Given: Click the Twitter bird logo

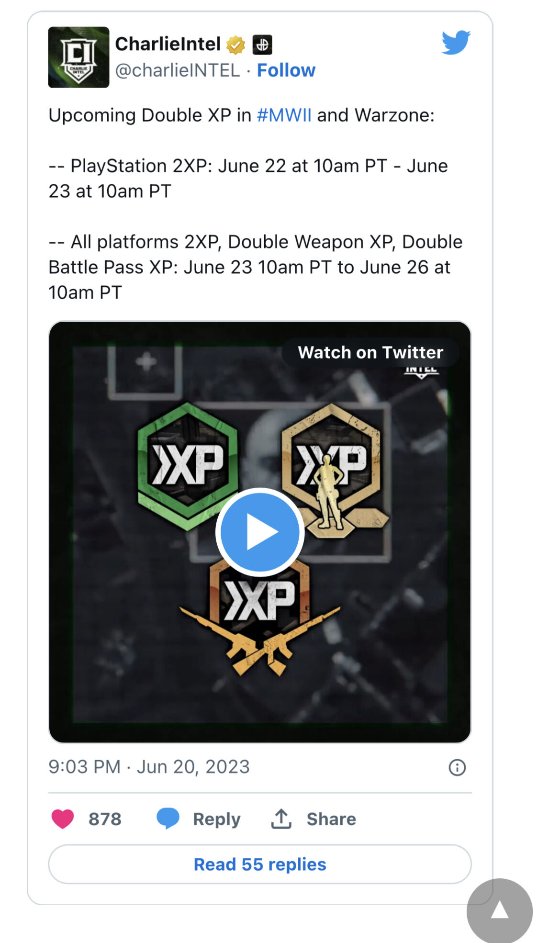Looking at the screenshot, I should (456, 43).
